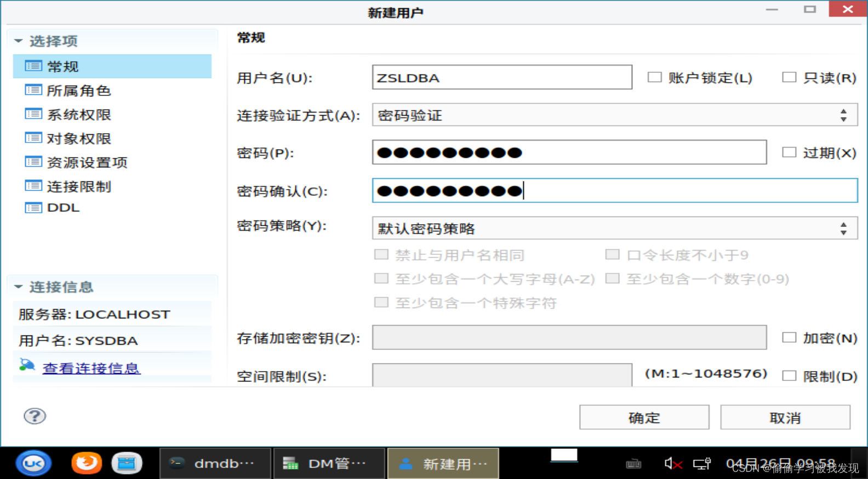
Task: Switch to the dmdb terminal taskbar item
Action: [x=215, y=464]
